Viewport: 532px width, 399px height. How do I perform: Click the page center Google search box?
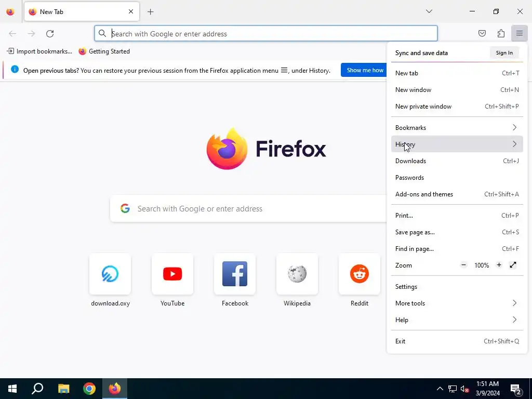249,209
